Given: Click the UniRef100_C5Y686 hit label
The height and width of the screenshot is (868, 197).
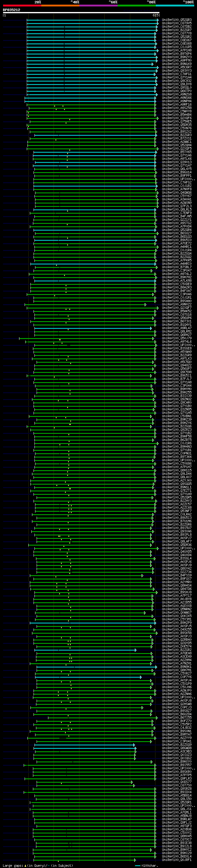Looking at the screenshot, I should (x=177, y=463).
